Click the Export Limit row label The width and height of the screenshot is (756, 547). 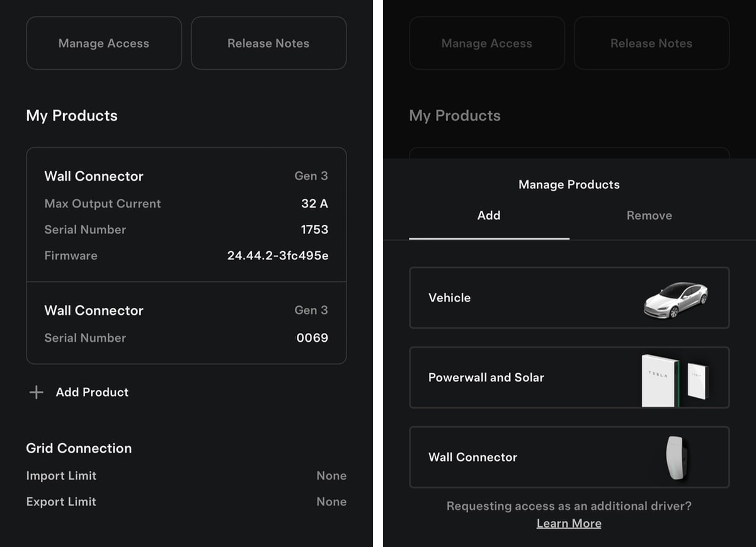61,502
